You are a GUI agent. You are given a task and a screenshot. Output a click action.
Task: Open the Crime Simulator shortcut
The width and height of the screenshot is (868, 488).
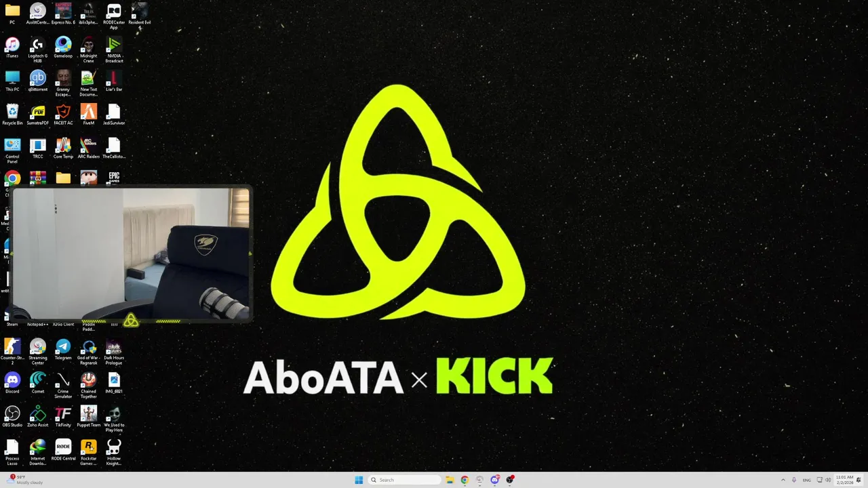[63, 386]
